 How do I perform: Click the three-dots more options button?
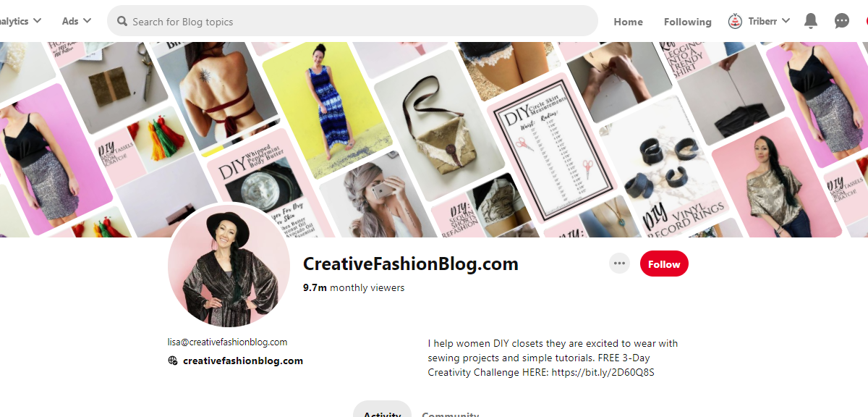[x=619, y=264]
